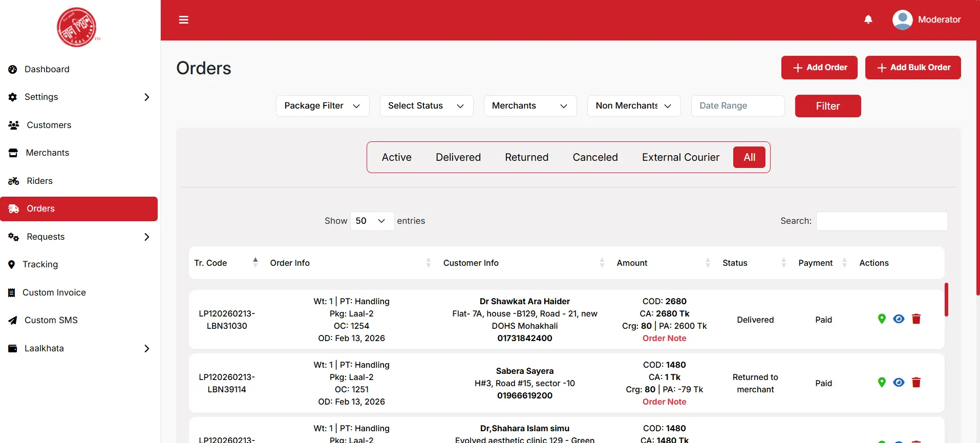The image size is (980, 443).
Task: Click the Add Order button
Action: coord(819,68)
